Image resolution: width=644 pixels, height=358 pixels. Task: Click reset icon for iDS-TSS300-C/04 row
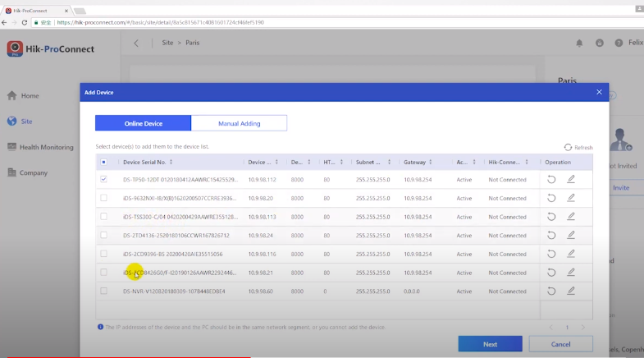coord(552,217)
